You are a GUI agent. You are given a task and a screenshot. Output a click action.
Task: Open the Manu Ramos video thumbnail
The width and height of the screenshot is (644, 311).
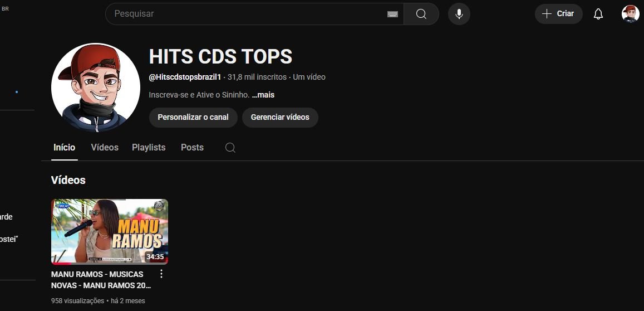click(110, 232)
